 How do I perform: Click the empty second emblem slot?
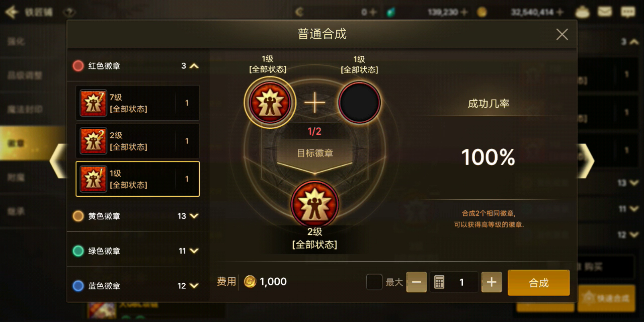click(360, 103)
